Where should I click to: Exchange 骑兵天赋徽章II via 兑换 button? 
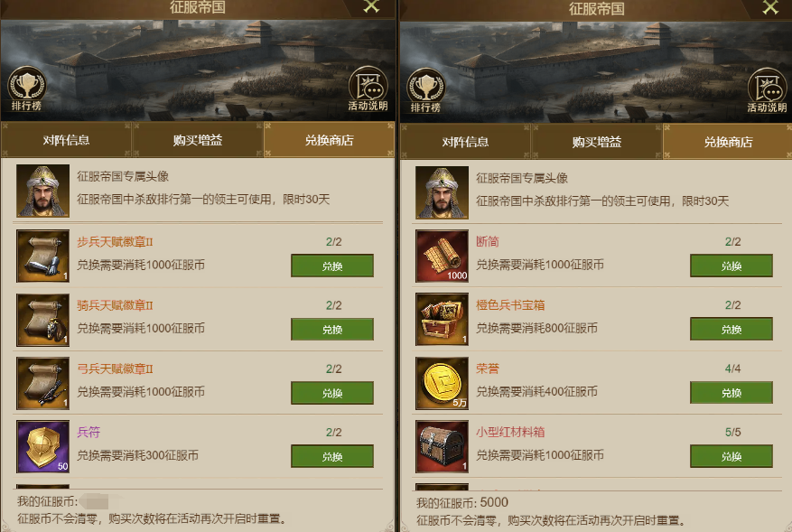click(332, 330)
